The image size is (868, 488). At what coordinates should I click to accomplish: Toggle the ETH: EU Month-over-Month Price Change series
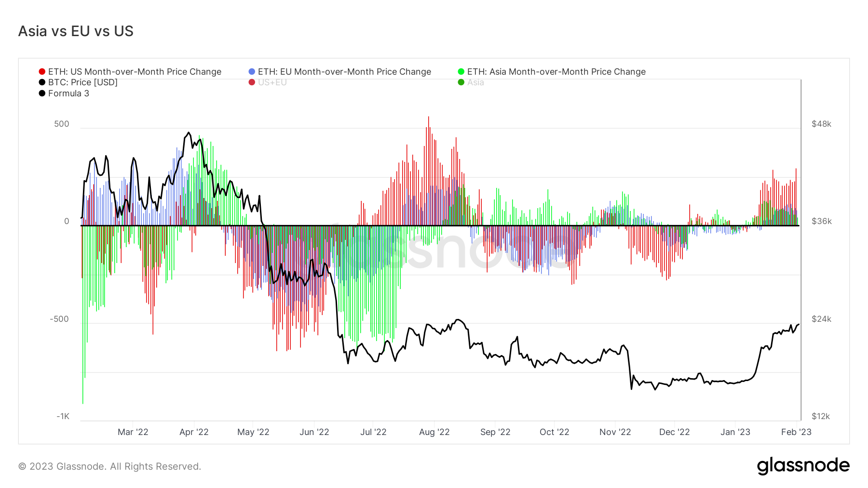click(344, 72)
